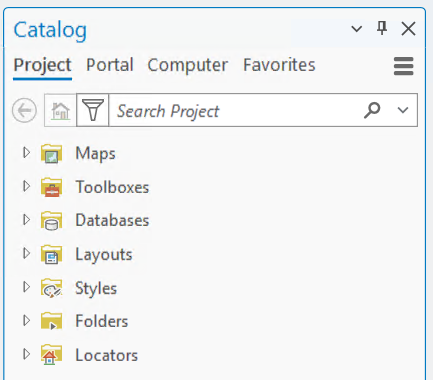Expand the Databases node
Screen dimensions: 433x380
pos(26,220)
